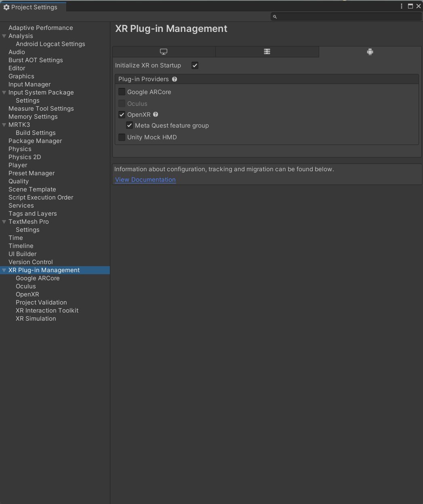The height and width of the screenshot is (504, 423).
Task: Click into the settings search field
Action: 346,17
